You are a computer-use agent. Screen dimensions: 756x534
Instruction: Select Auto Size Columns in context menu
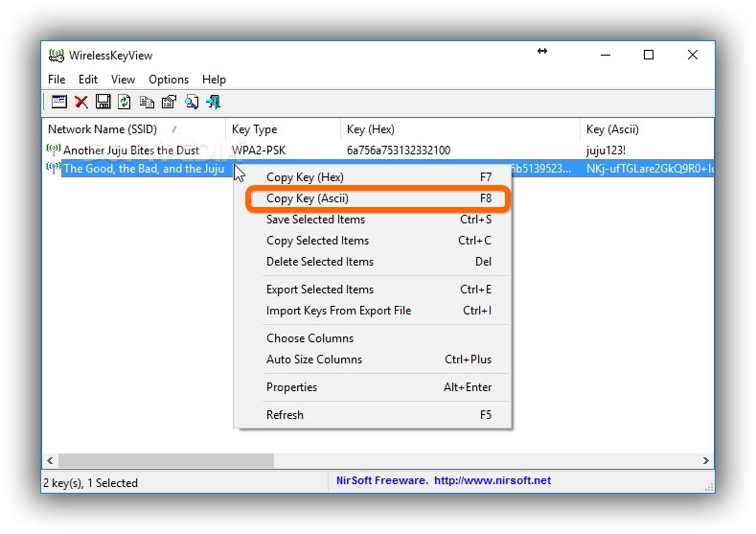(372, 360)
